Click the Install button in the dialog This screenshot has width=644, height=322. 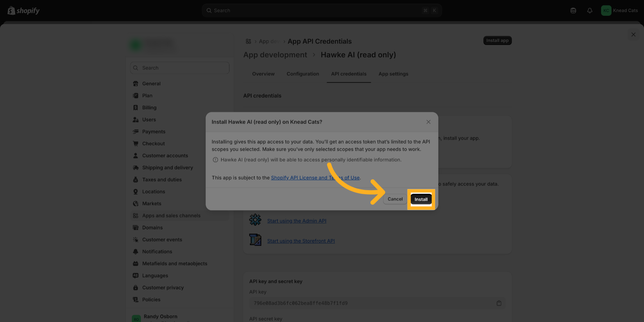point(421,199)
